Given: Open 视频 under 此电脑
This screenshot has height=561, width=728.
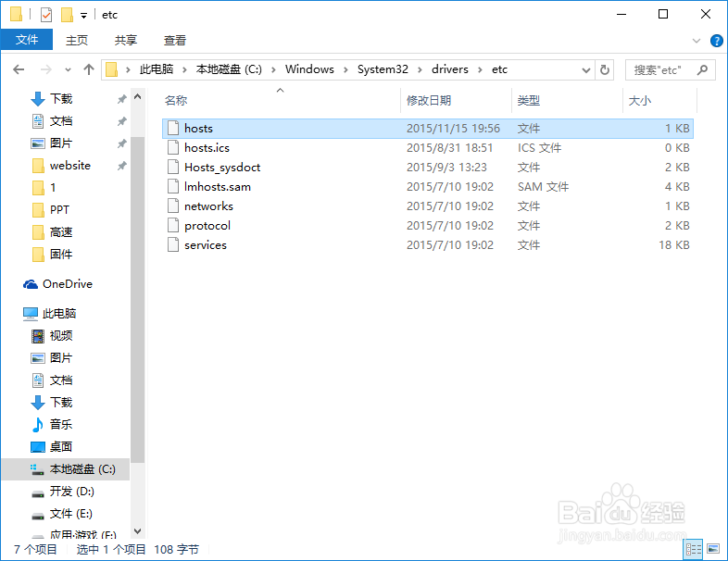Looking at the screenshot, I should (60, 336).
